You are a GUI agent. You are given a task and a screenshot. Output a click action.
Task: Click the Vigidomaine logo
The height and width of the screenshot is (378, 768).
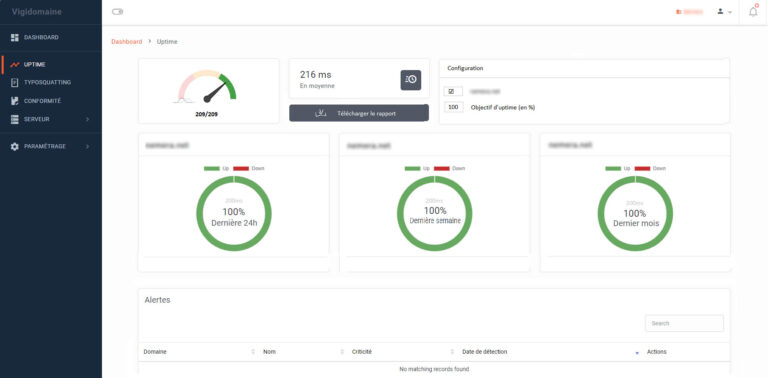[x=37, y=12]
